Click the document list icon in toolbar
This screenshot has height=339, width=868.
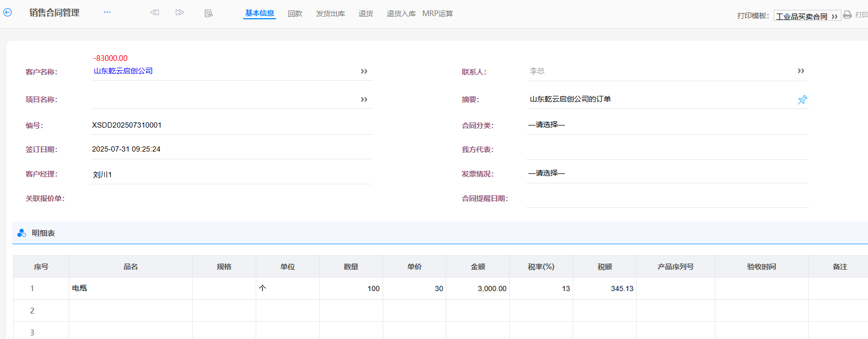click(208, 14)
